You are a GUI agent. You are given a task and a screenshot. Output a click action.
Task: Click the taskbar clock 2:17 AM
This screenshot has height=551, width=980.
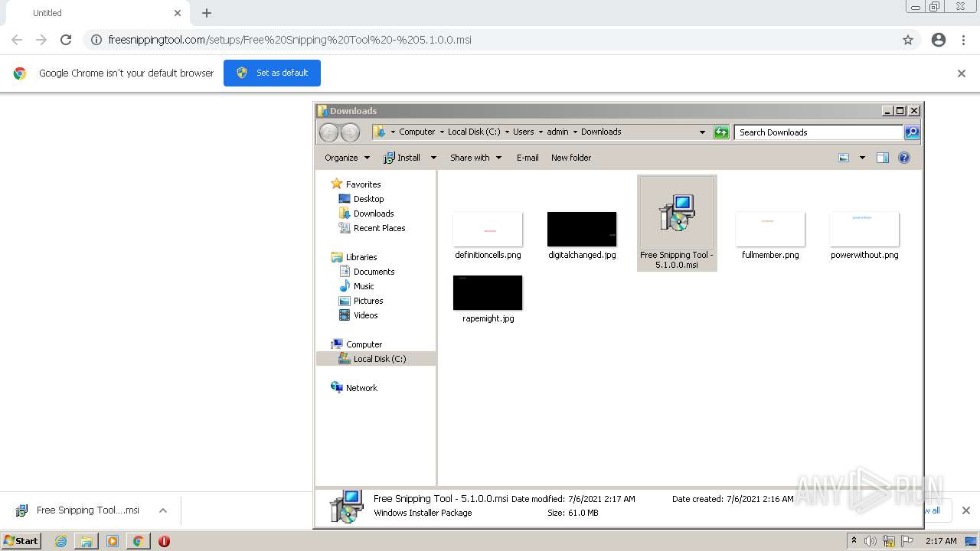coord(941,541)
